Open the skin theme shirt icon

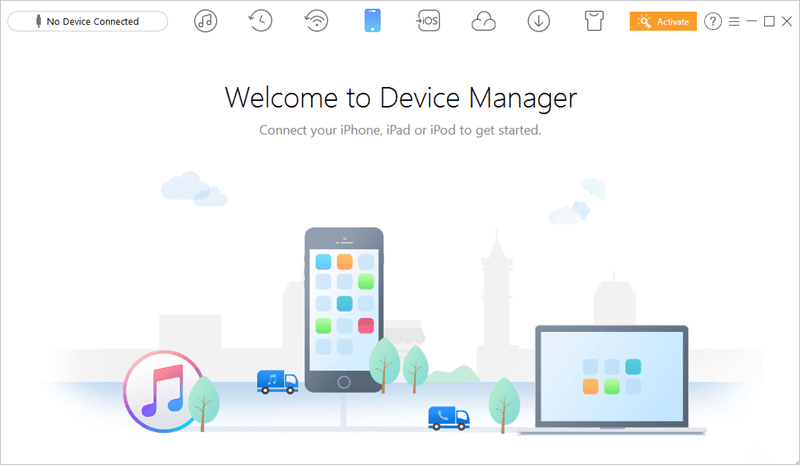[x=594, y=21]
